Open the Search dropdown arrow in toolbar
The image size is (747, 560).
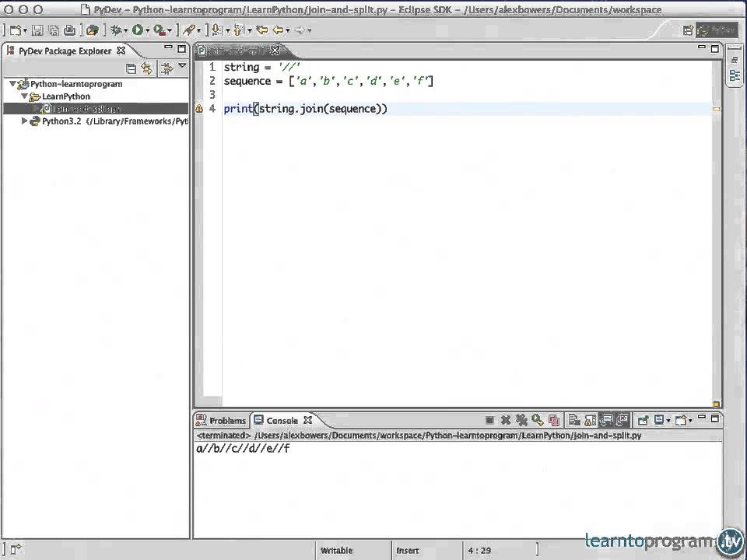pos(198,31)
